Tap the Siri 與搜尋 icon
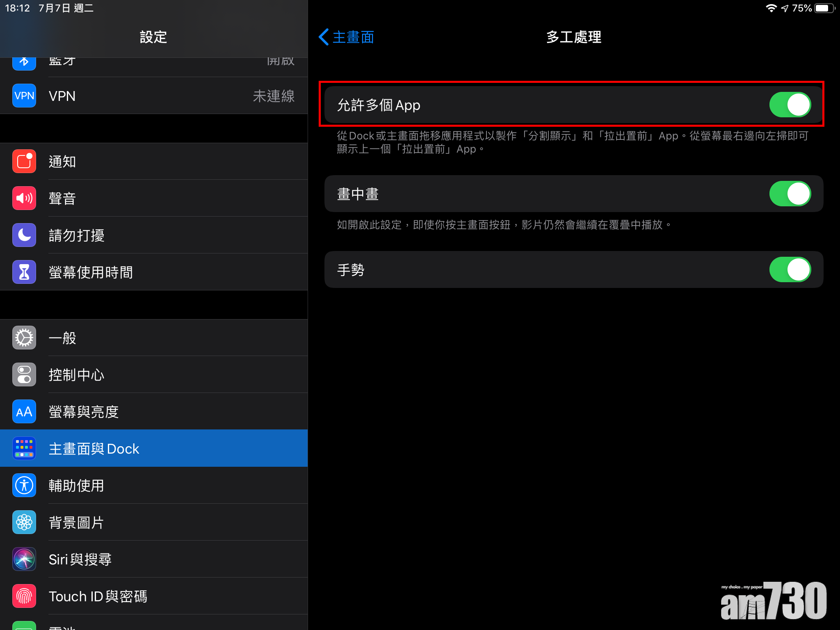 (x=24, y=559)
